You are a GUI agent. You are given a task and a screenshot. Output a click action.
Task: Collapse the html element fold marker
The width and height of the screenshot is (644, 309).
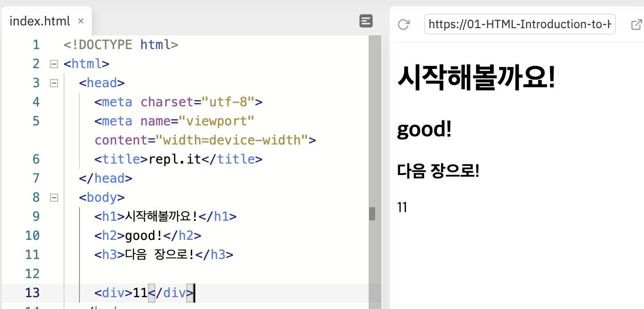pyautogui.click(x=54, y=64)
